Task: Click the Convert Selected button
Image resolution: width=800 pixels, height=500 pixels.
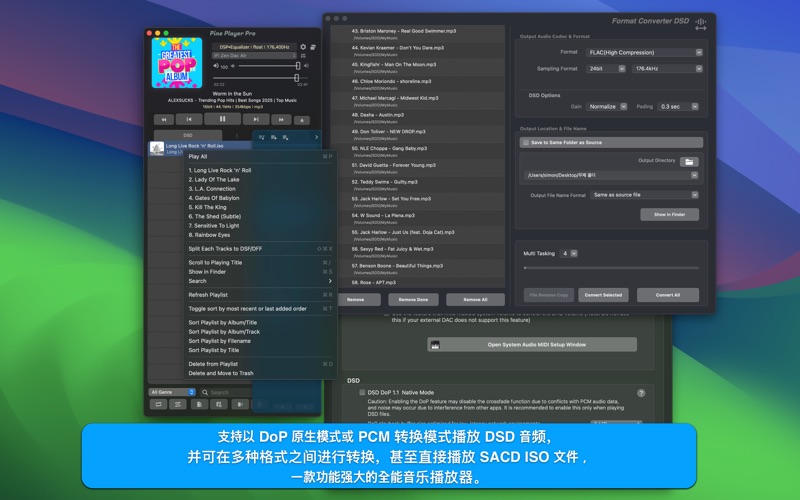Action: tap(603, 295)
